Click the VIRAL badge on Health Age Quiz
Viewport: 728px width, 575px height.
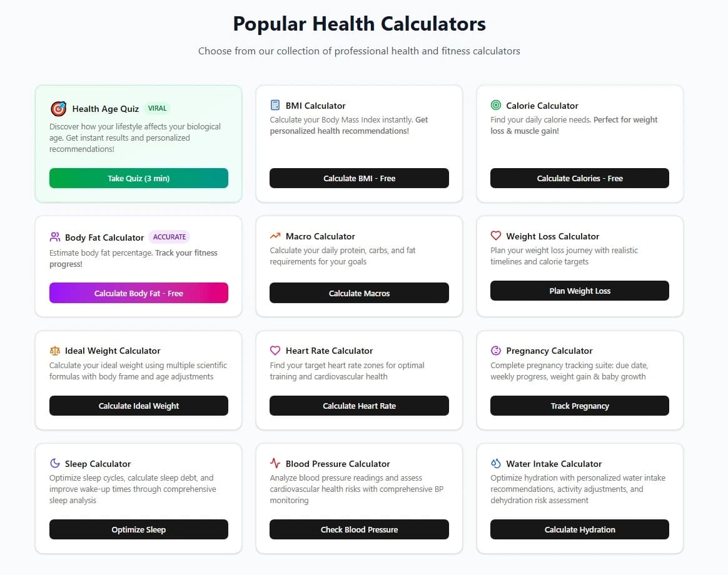157,108
